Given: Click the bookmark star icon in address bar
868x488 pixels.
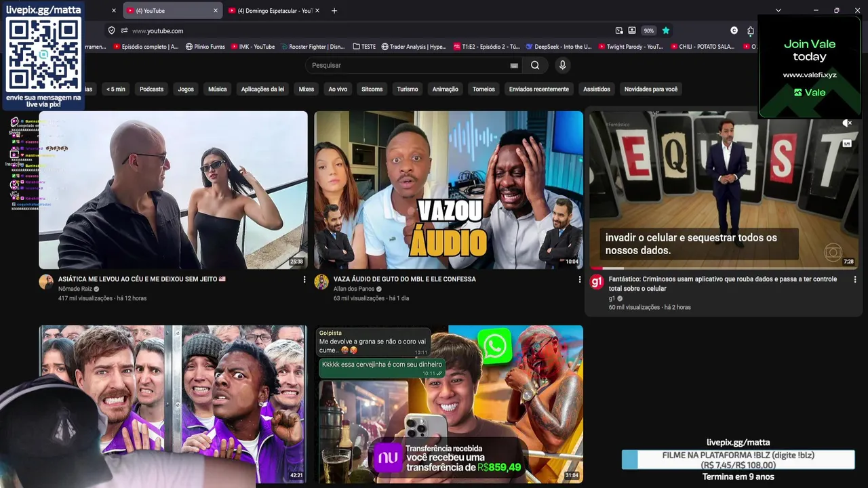Looking at the screenshot, I should 666,30.
